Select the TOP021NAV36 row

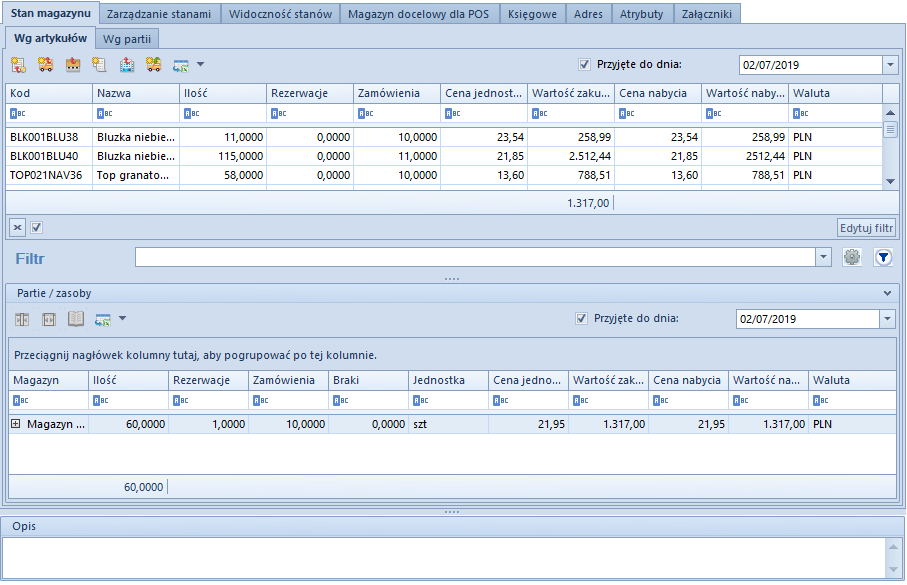(444, 175)
